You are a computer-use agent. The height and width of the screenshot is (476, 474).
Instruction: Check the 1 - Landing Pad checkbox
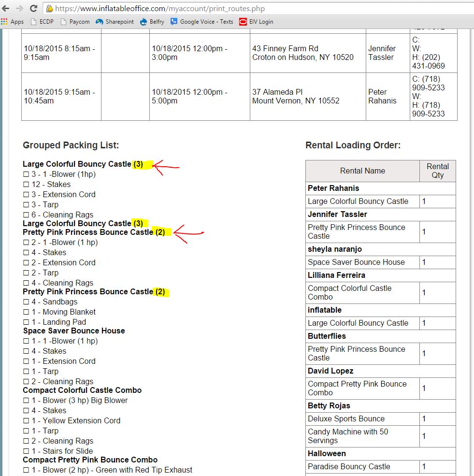click(x=26, y=322)
